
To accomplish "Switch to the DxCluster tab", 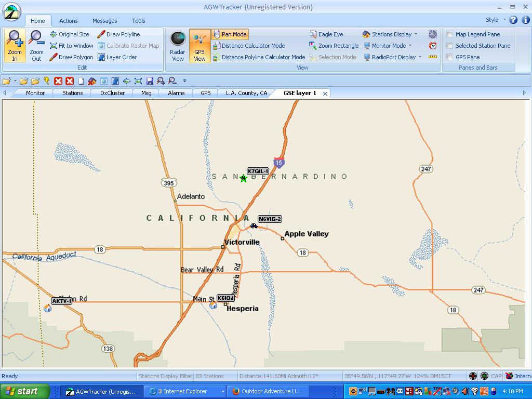I will pos(112,93).
